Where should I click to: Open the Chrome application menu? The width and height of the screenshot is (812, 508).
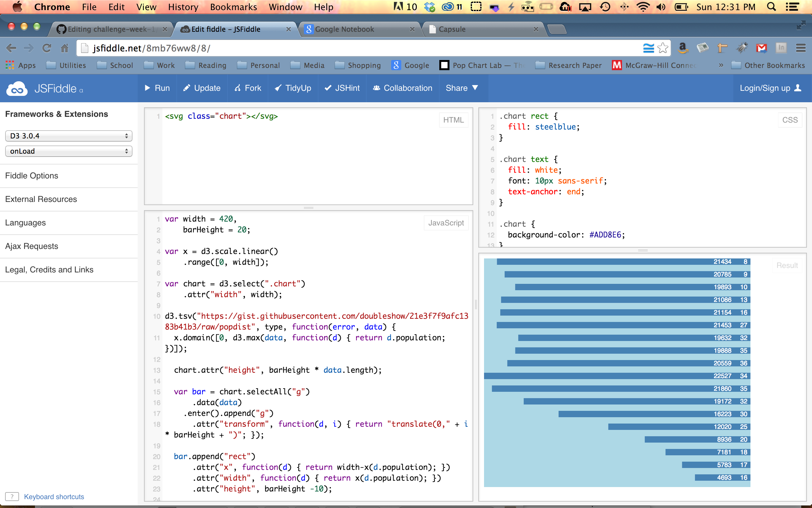point(52,7)
